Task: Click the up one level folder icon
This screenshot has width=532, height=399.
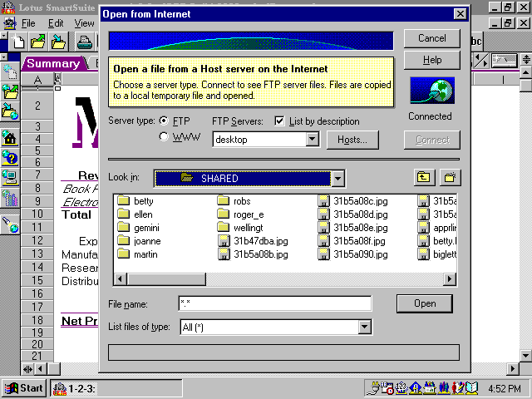Action: (x=424, y=177)
